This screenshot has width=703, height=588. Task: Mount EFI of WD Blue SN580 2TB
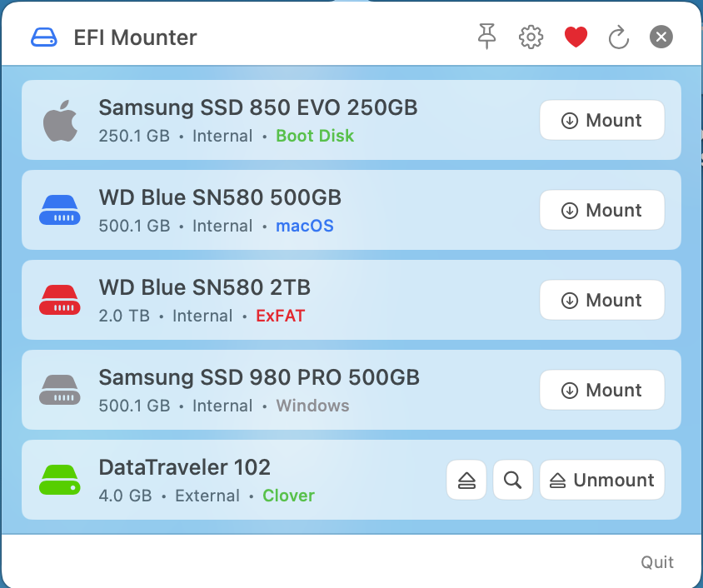601,300
